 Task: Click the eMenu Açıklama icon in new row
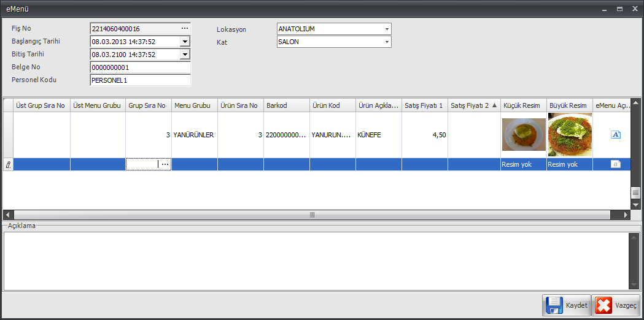(x=616, y=164)
